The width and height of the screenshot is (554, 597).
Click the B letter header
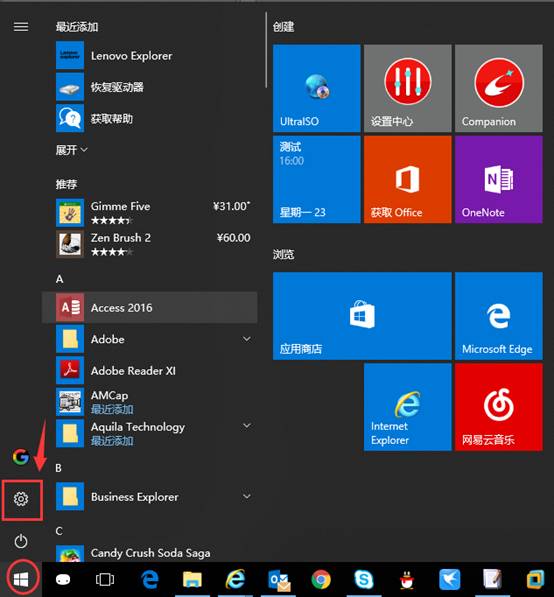tap(59, 468)
